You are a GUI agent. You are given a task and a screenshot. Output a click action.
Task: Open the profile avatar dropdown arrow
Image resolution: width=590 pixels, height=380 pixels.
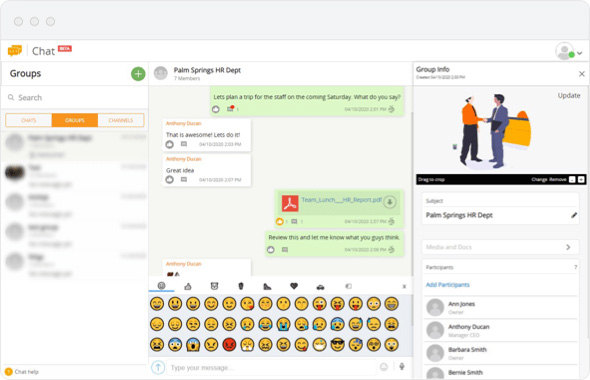579,53
